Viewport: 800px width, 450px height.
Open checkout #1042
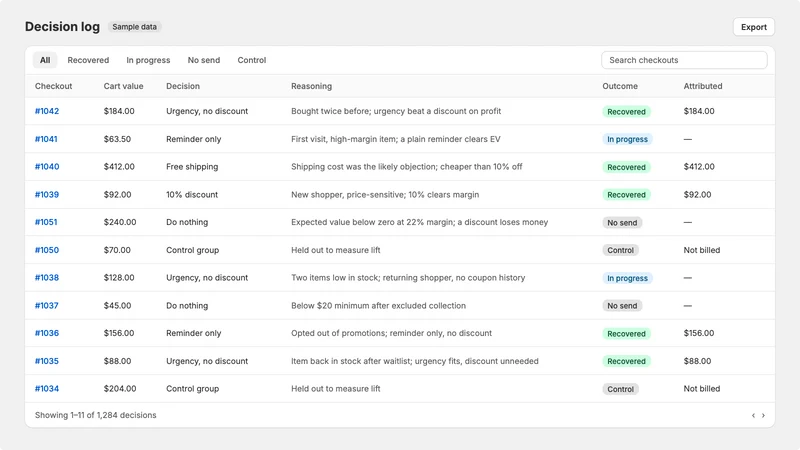coord(47,111)
